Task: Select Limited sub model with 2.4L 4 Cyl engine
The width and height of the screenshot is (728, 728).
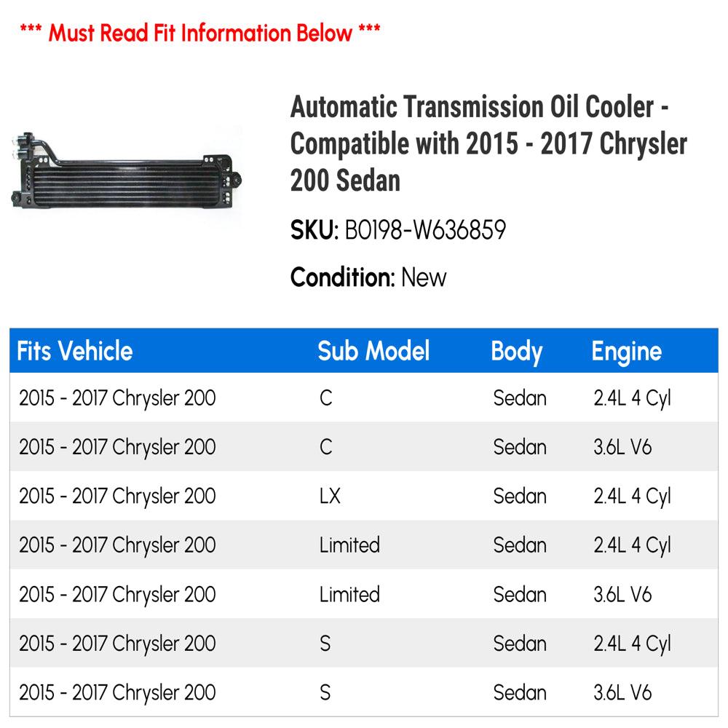Action: tap(349, 545)
